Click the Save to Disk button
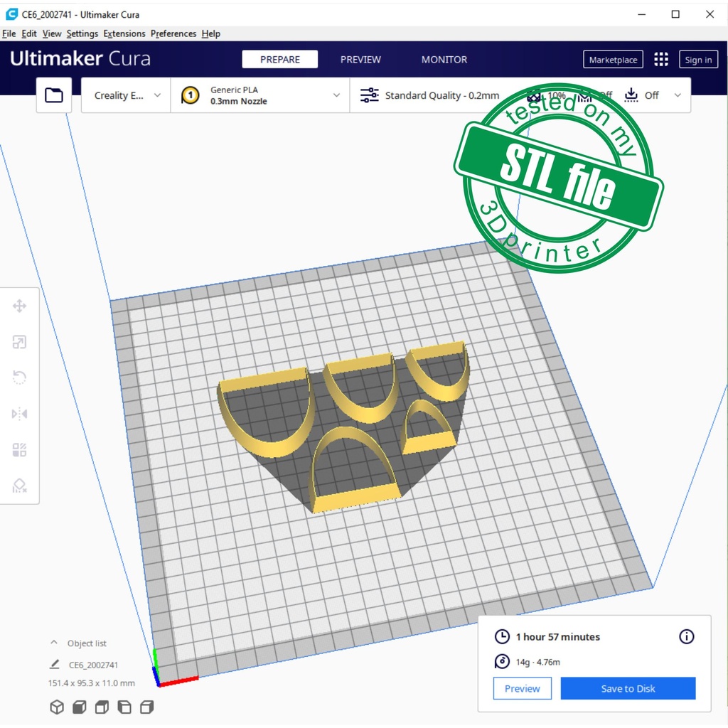 point(628,688)
